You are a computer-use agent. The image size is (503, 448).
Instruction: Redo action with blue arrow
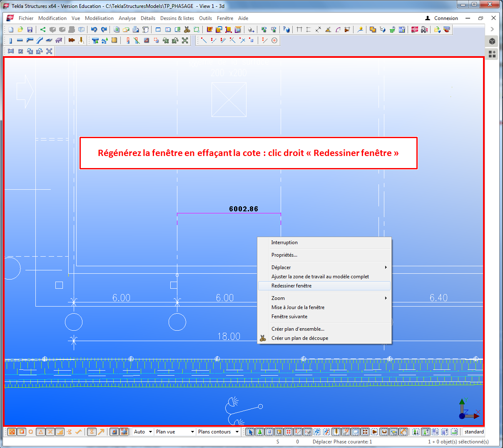pos(104,30)
